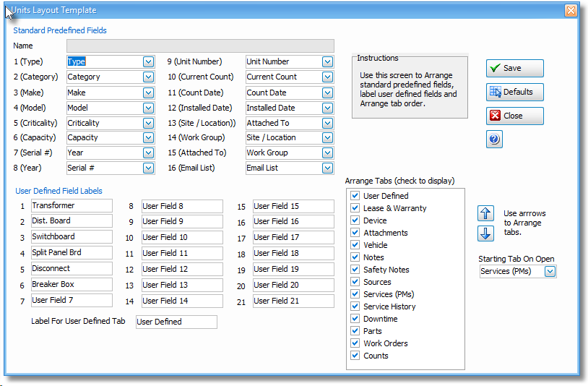Save the layout template
This screenshot has width=588, height=386.
click(515, 68)
